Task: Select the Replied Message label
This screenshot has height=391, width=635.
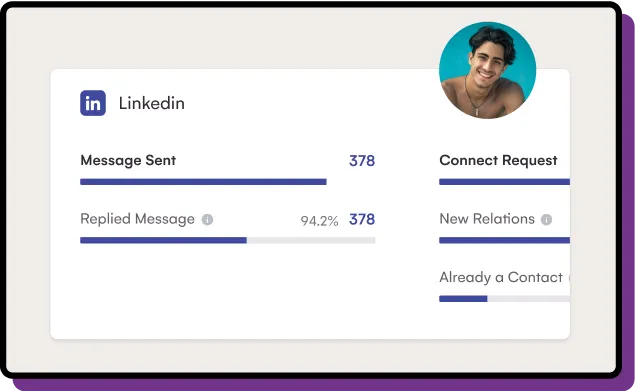Action: coord(137,219)
